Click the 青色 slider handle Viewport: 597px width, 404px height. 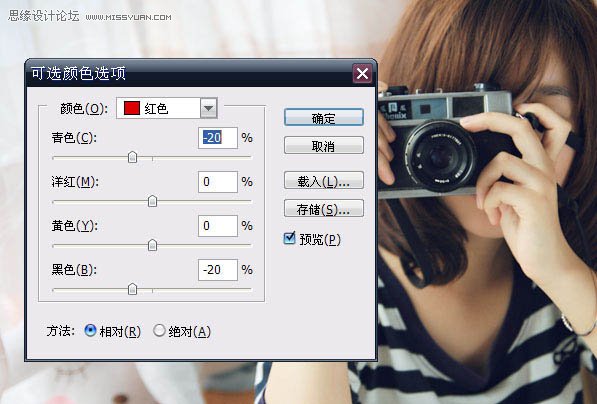[x=132, y=157]
